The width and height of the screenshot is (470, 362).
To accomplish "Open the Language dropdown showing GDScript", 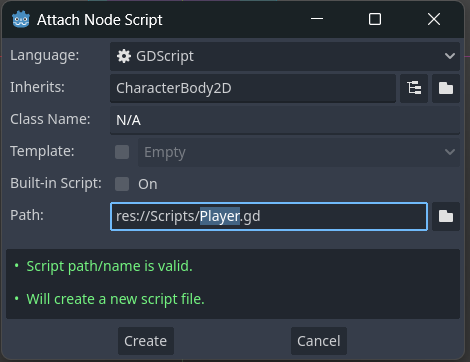I will click(285, 56).
